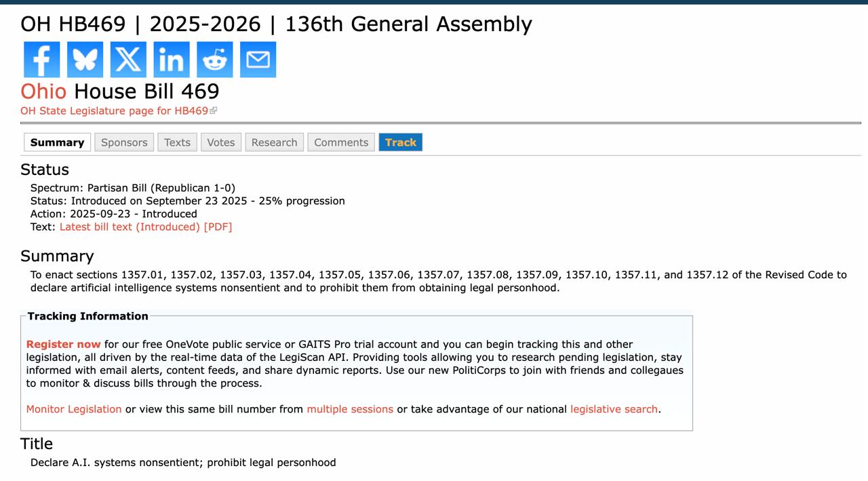The height and width of the screenshot is (481, 868).
Task: Share the bill on X
Action: coord(128,60)
